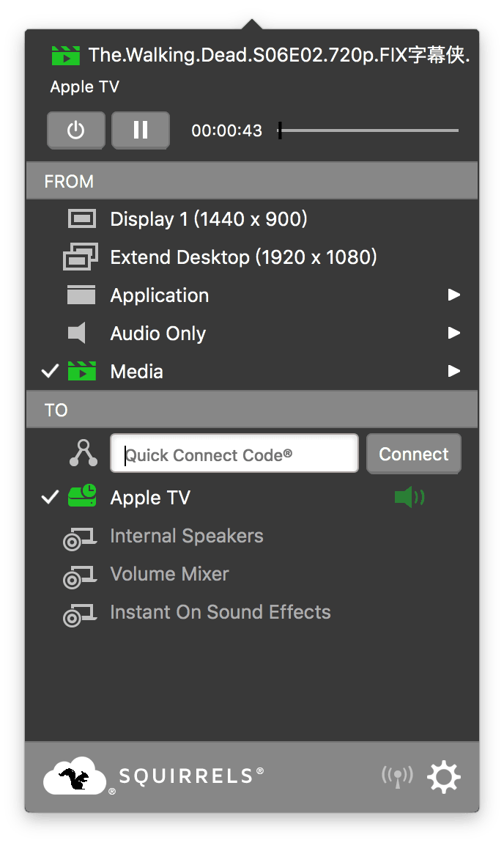Expand the Media submenu arrow
This screenshot has width=504, height=843.
pos(454,372)
